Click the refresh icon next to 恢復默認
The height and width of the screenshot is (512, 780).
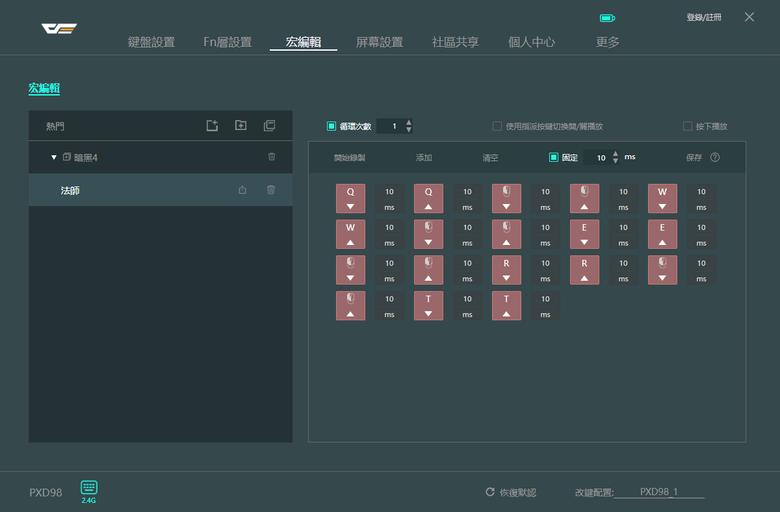tap(490, 492)
